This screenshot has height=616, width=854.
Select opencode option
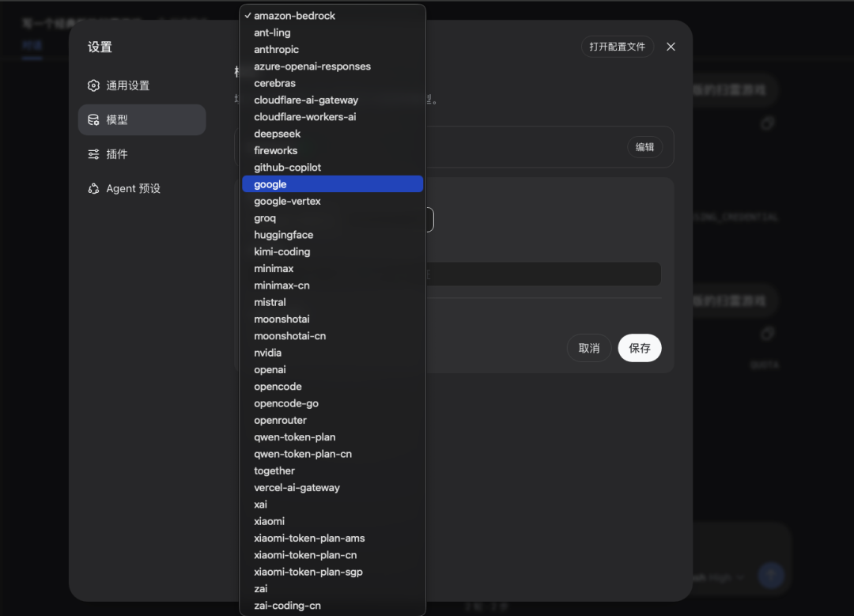(x=332, y=387)
